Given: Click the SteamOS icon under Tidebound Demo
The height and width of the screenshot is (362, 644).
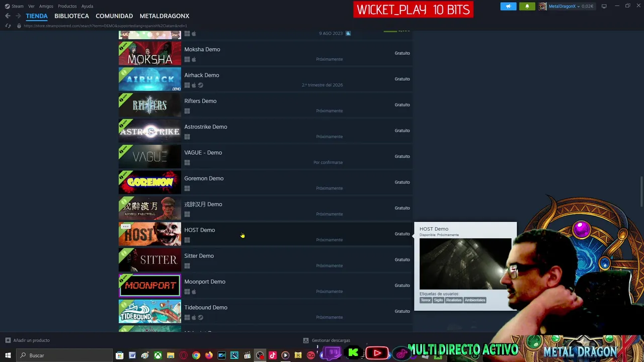Looking at the screenshot, I should pyautogui.click(x=200, y=318).
